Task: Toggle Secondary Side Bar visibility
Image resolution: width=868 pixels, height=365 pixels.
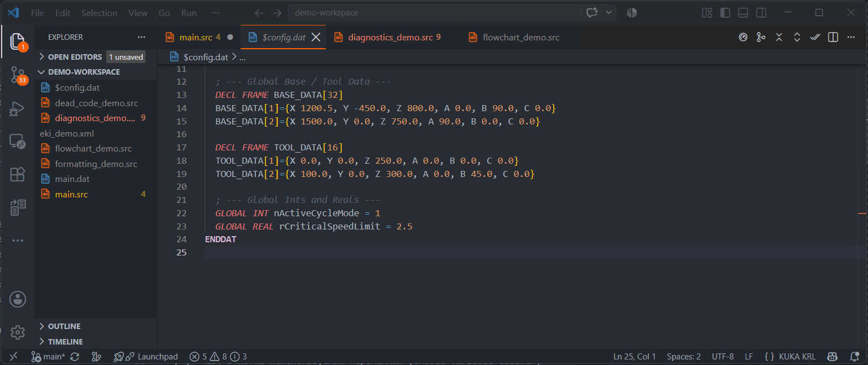Action: (761, 13)
